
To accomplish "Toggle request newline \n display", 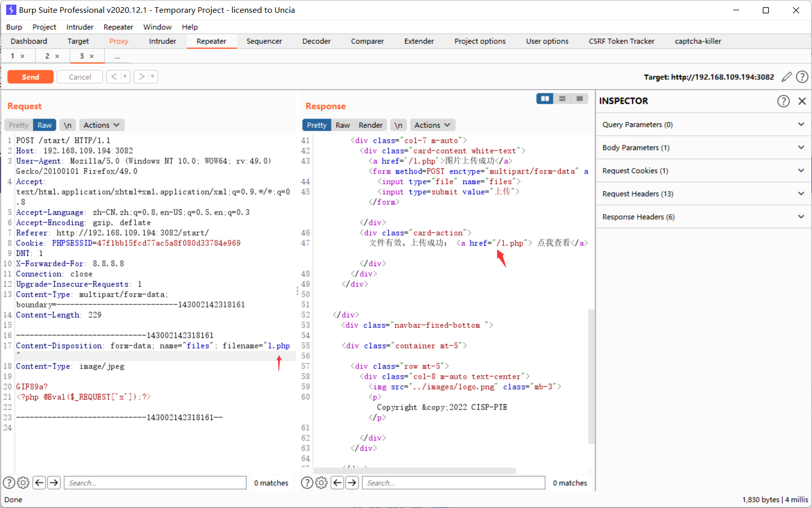I will tap(68, 125).
